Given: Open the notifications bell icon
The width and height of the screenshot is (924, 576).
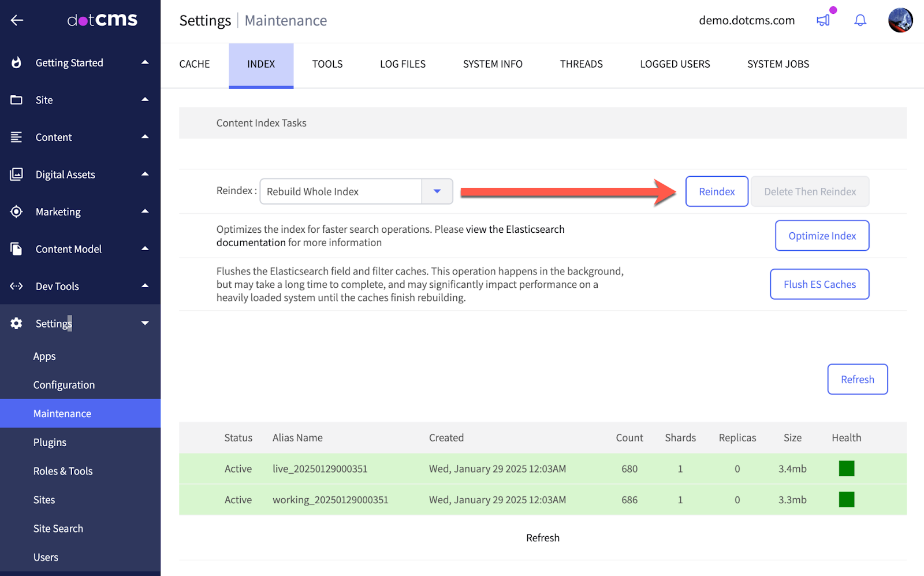Looking at the screenshot, I should click(860, 20).
